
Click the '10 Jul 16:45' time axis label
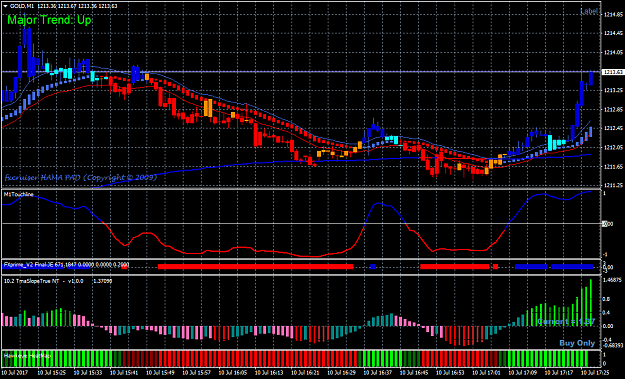(414, 373)
